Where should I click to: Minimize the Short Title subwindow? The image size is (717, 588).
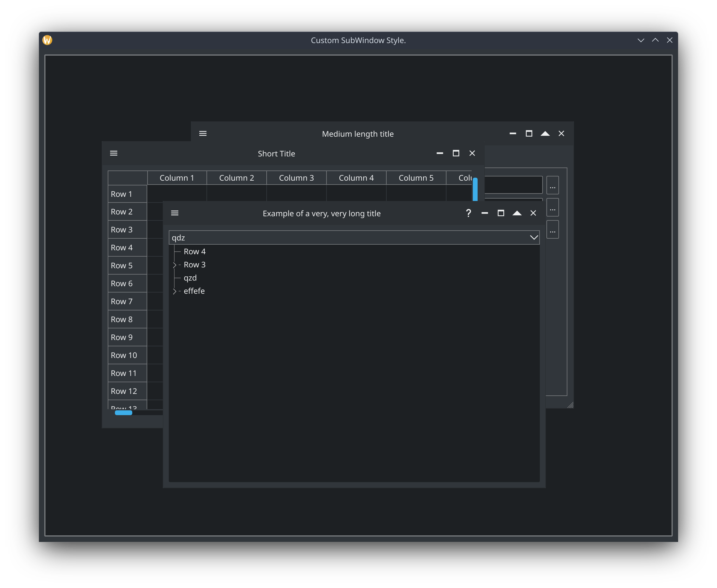click(440, 153)
